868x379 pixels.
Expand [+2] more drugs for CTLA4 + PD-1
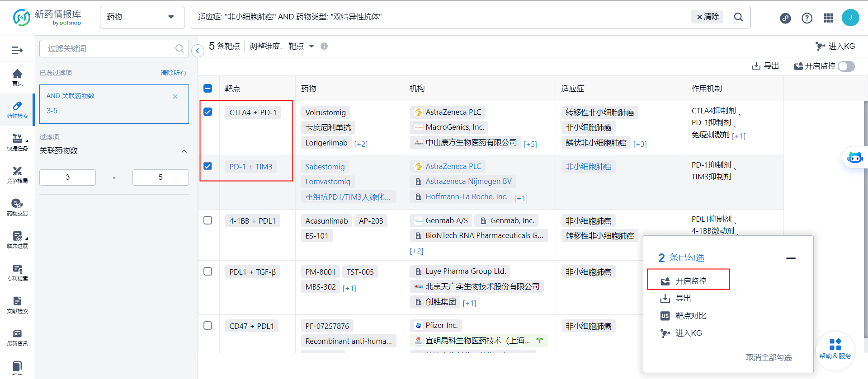361,144
